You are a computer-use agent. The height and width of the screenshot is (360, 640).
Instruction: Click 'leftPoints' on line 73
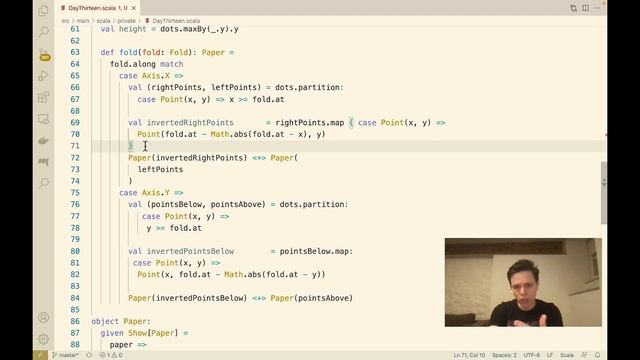[160, 169]
